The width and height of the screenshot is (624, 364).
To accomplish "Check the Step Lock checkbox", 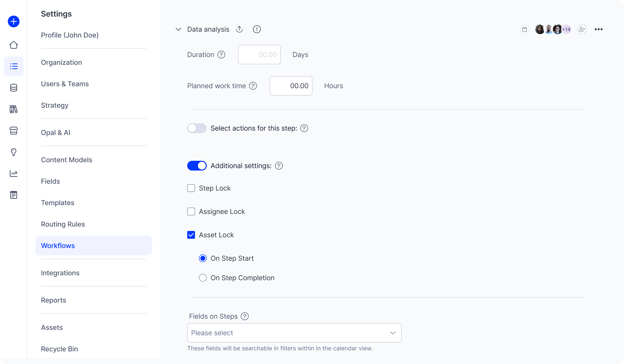I will [x=191, y=188].
